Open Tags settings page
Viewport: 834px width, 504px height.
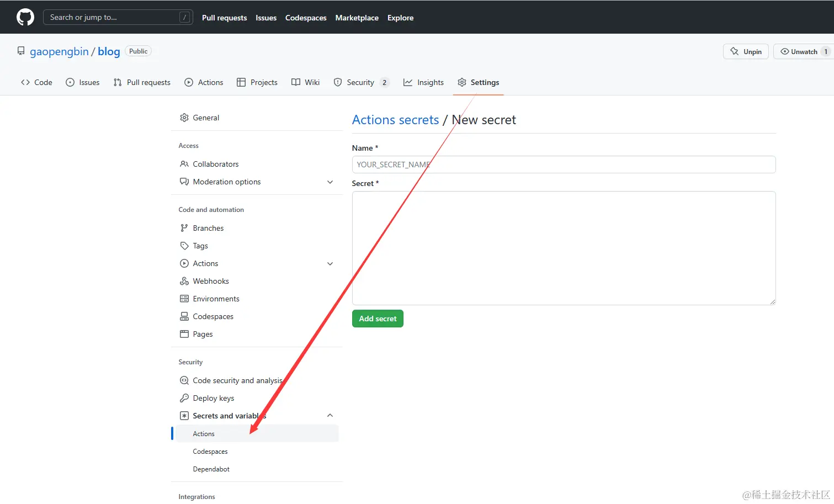257,246
